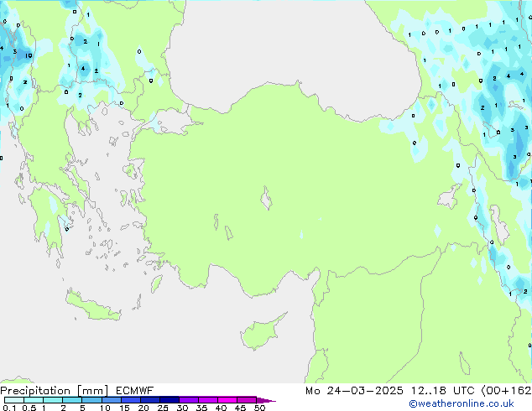Image resolution: width=532 pixels, height=411 pixels.
Task: Click the 'Precipitation [mm]' title text
Action: (x=55, y=391)
